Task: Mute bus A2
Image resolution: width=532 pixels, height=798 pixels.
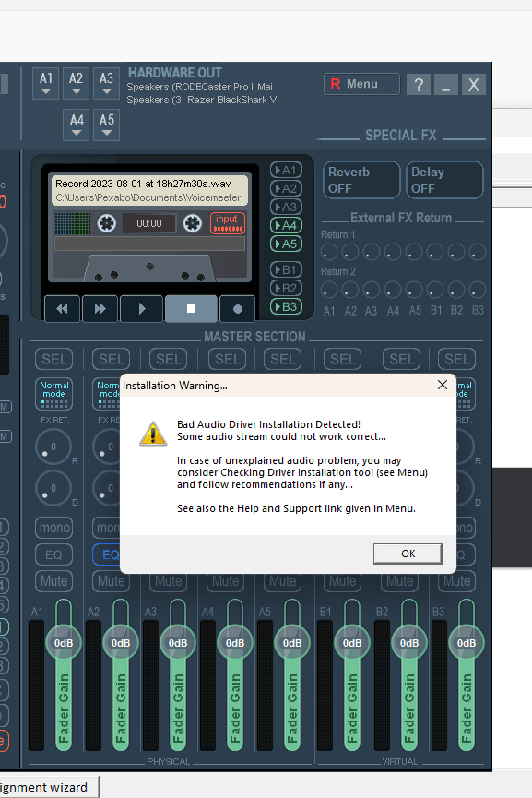Action: click(111, 581)
